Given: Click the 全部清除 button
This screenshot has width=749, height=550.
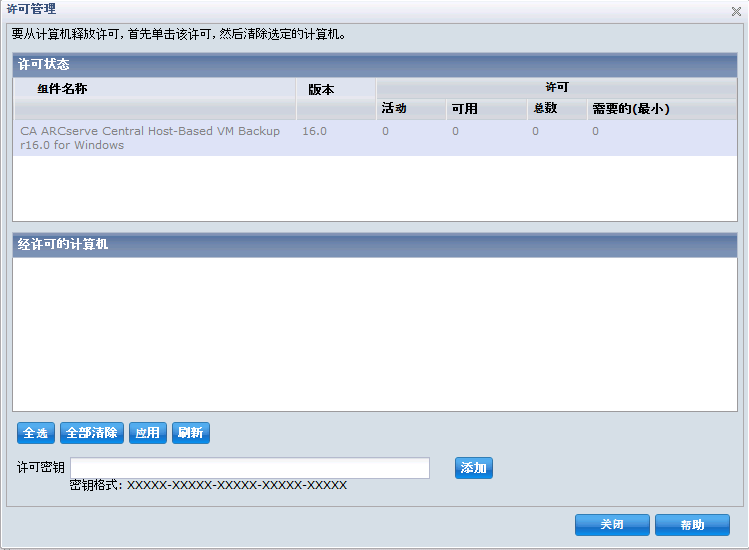Looking at the screenshot, I should point(92,433).
